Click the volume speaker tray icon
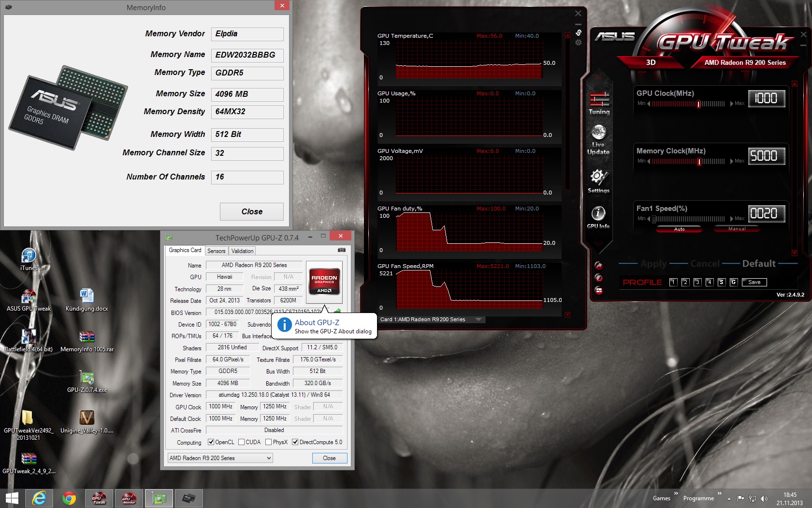Image resolution: width=812 pixels, height=508 pixels. [x=764, y=498]
